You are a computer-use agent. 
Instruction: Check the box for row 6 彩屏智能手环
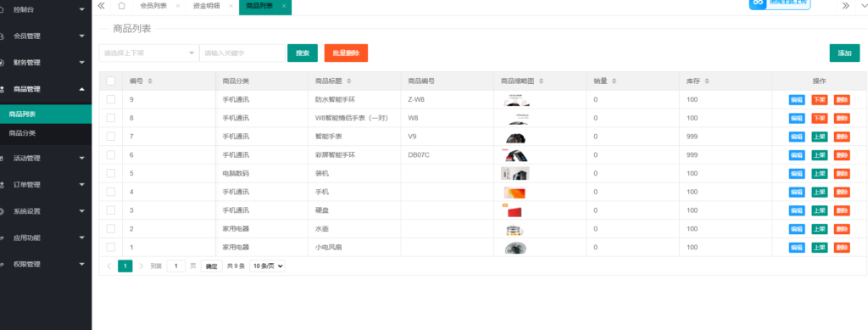coord(111,154)
